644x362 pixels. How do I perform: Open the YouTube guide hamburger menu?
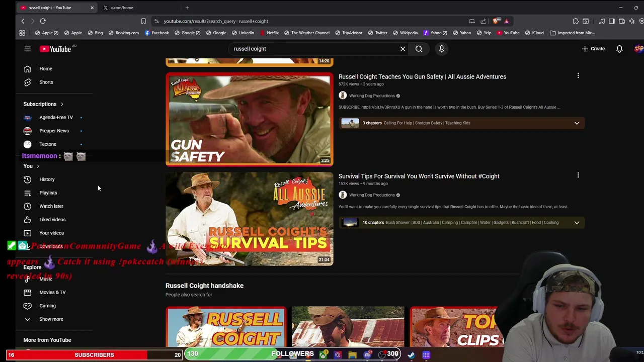[27, 49]
